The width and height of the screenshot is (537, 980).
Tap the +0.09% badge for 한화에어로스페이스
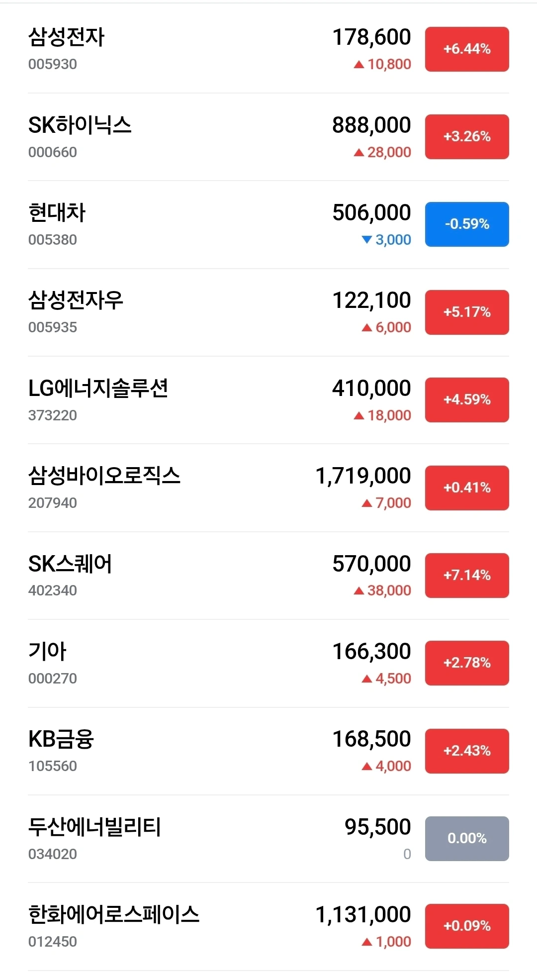click(x=467, y=926)
